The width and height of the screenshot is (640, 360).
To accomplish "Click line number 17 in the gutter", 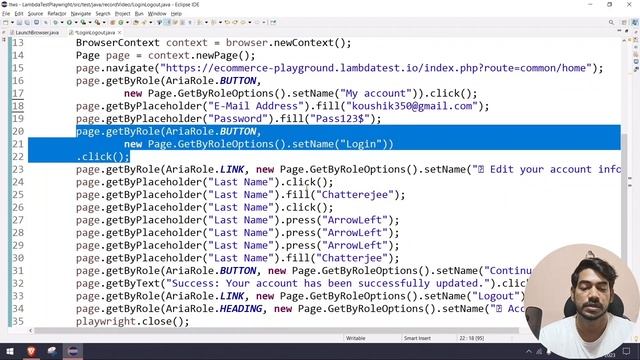I will click(x=18, y=93).
